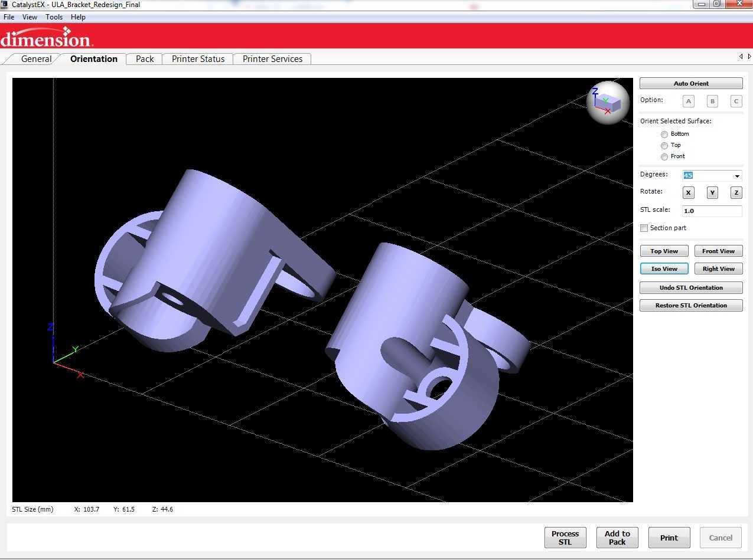Viewport: 753px width, 560px height.
Task: Open the View menu
Action: 30,17
